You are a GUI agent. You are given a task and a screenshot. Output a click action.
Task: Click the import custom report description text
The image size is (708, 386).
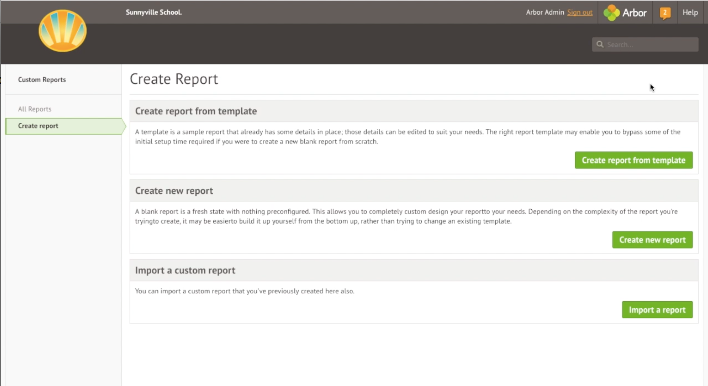(x=244, y=291)
